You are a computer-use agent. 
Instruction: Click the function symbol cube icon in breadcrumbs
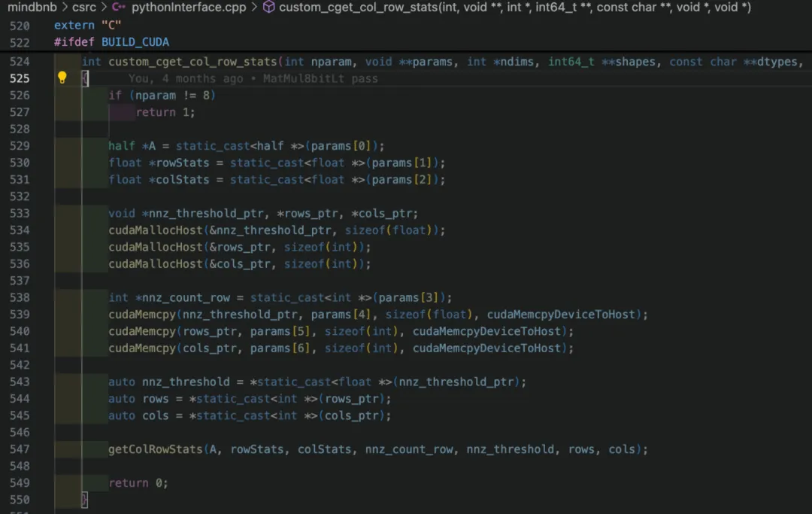pos(268,8)
